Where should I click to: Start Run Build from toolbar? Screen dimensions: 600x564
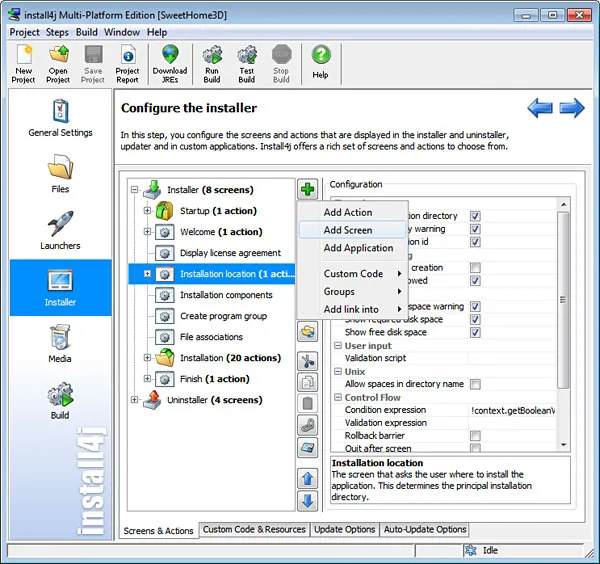point(212,64)
